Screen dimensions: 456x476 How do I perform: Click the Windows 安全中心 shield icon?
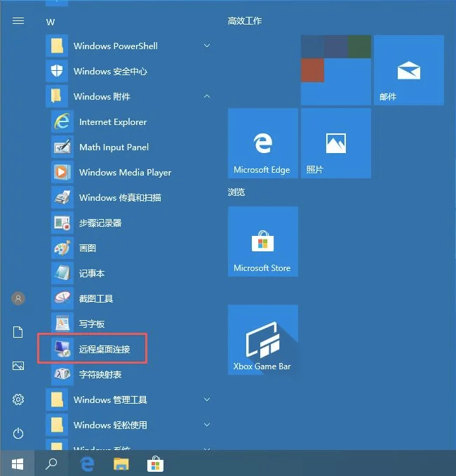[57, 71]
